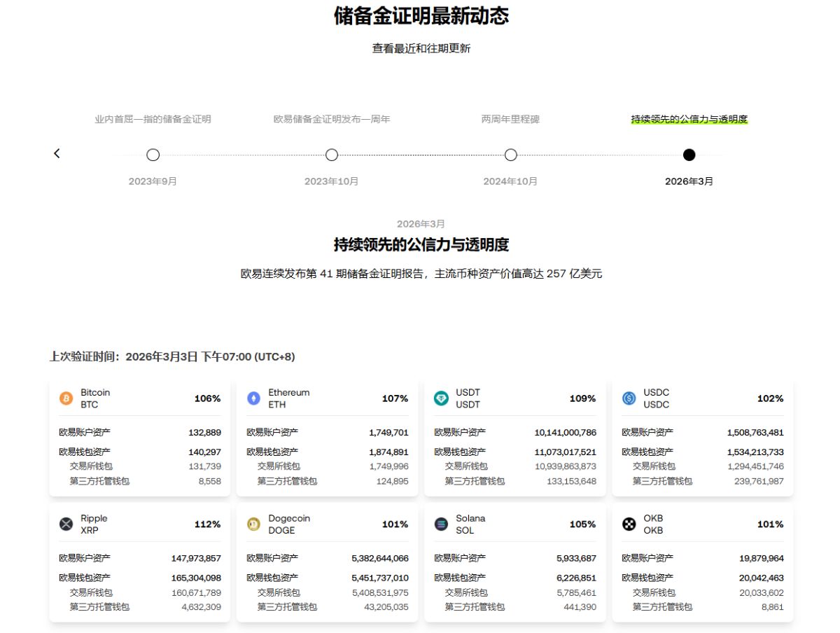Image resolution: width=840 pixels, height=633 pixels.
Task: Click the Ripple XRP coin icon
Action: point(66,524)
